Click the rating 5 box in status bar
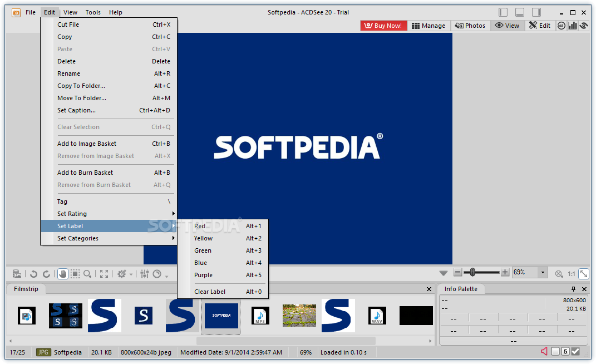596x364 pixels. (x=565, y=351)
